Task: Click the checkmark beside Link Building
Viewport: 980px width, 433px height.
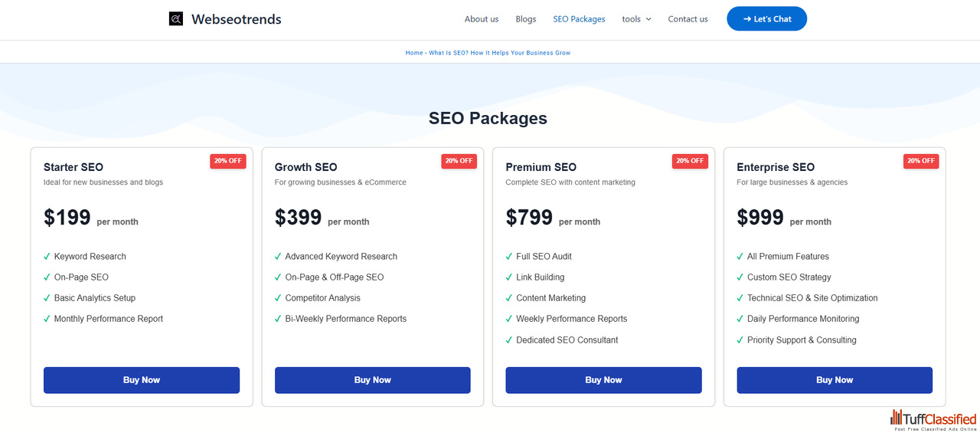Action: point(509,277)
